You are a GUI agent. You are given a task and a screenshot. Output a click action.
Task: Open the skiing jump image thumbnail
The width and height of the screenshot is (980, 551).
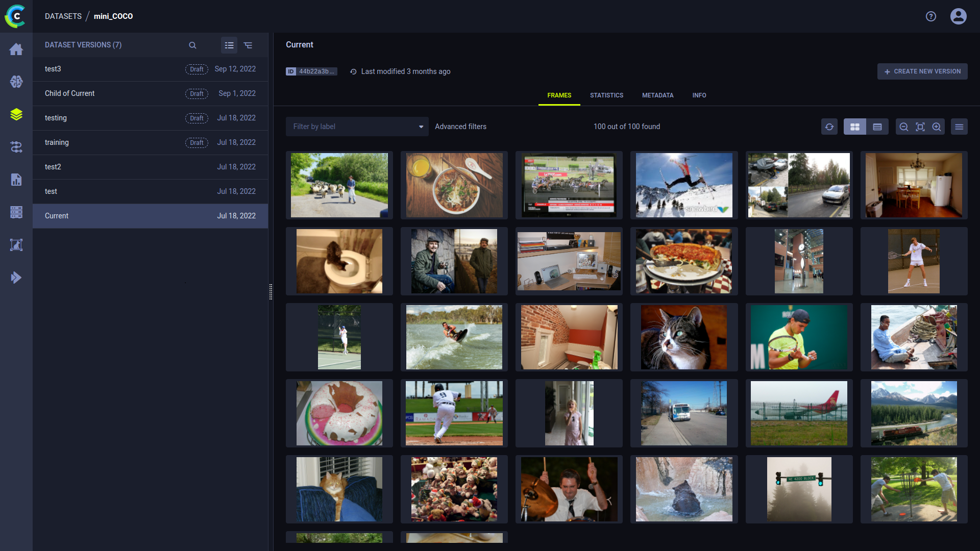[683, 185]
